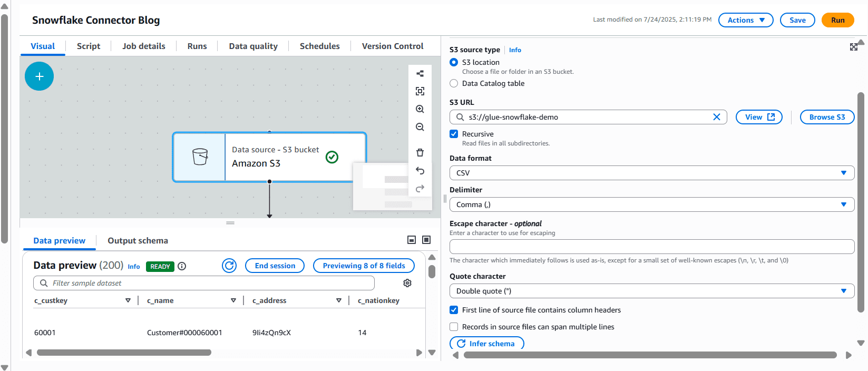
Task: Click the fit view canvas icon
Action: [420, 91]
